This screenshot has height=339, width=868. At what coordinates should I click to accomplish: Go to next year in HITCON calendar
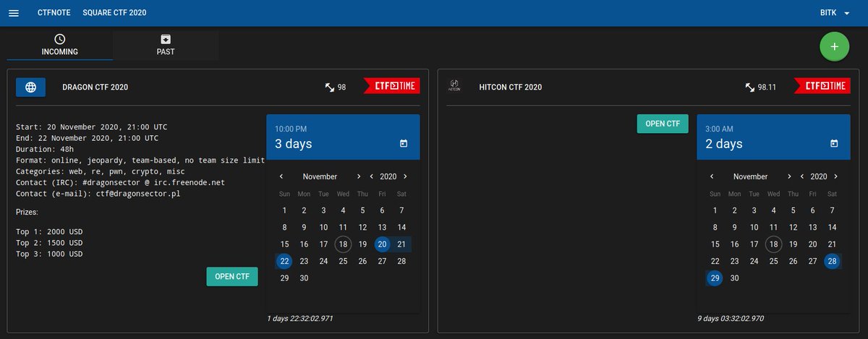point(835,176)
